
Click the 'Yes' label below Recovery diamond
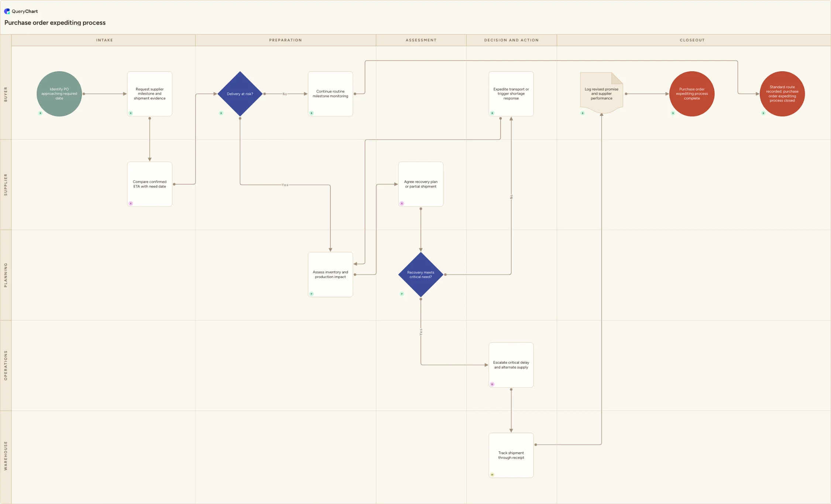(x=421, y=332)
